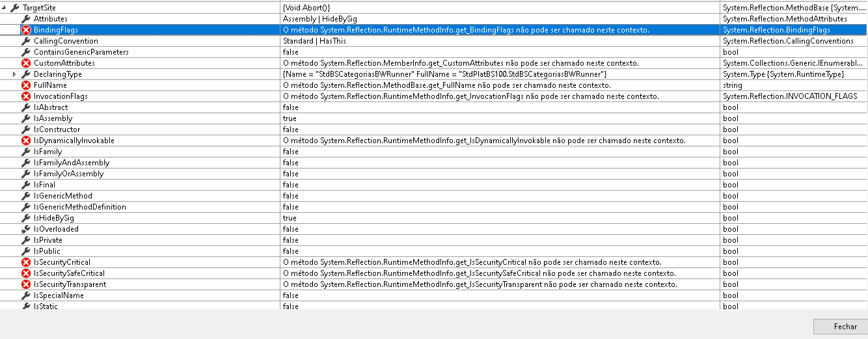Click the wrench icon beside Attributes property
The width and height of the screenshot is (868, 339).
point(26,19)
